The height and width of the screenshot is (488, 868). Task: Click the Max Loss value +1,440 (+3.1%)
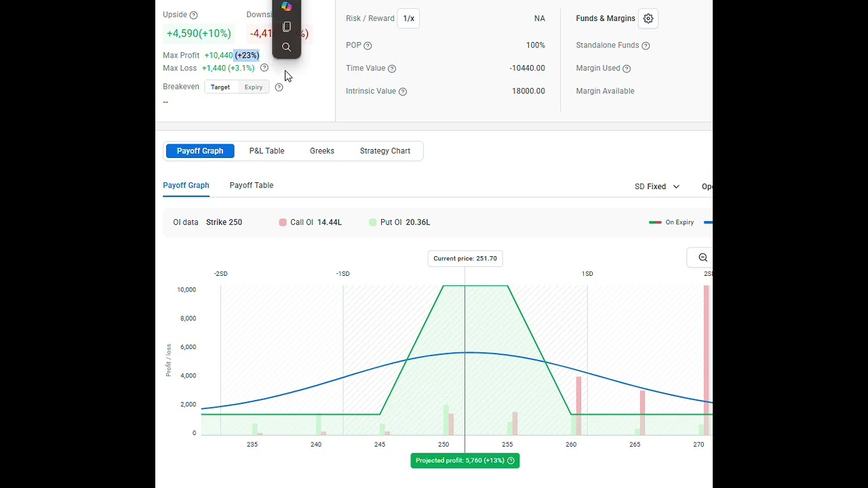tap(229, 68)
